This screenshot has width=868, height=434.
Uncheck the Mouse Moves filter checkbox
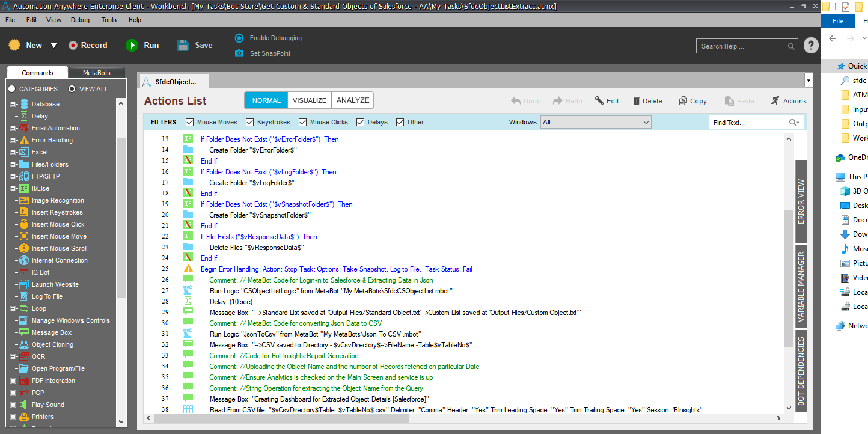click(x=190, y=122)
